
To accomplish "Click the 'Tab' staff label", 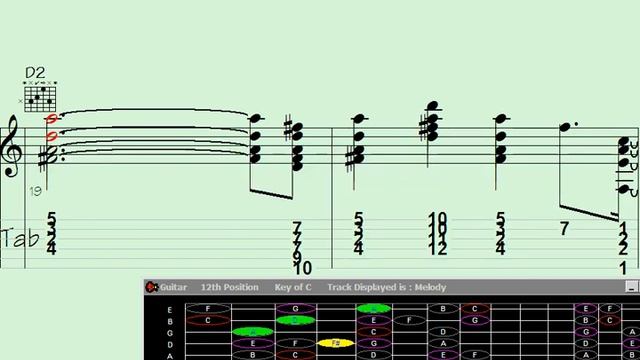I will click(20, 239).
